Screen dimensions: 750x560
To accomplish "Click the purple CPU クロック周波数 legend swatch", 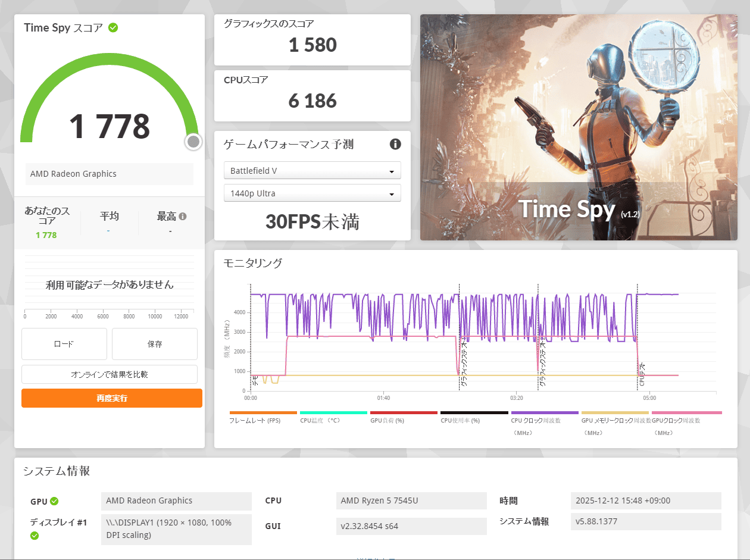I will [544, 412].
